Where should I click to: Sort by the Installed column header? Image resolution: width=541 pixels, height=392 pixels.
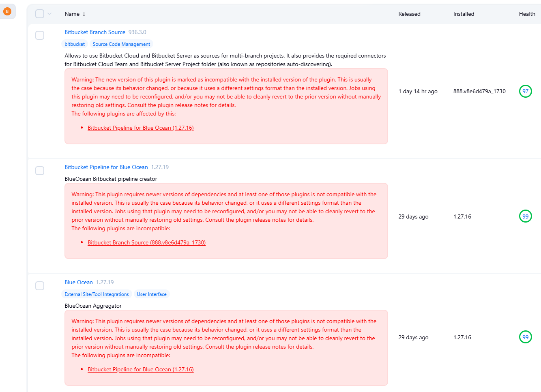pos(464,14)
